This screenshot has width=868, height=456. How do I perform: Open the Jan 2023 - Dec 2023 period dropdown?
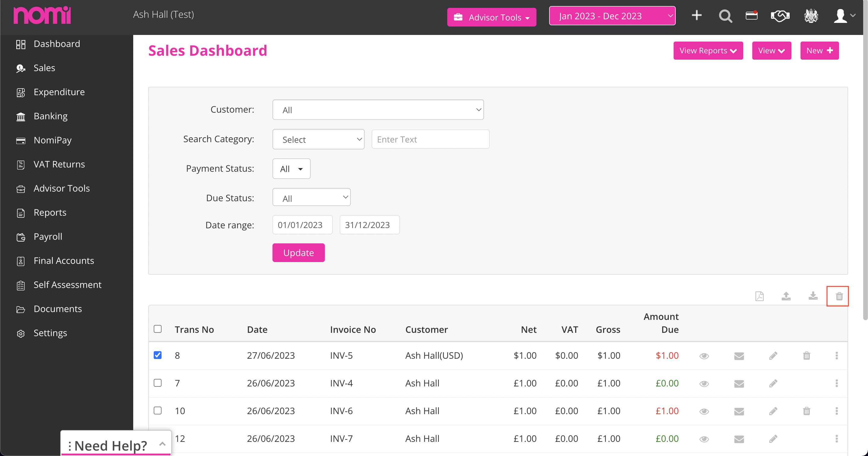612,16
